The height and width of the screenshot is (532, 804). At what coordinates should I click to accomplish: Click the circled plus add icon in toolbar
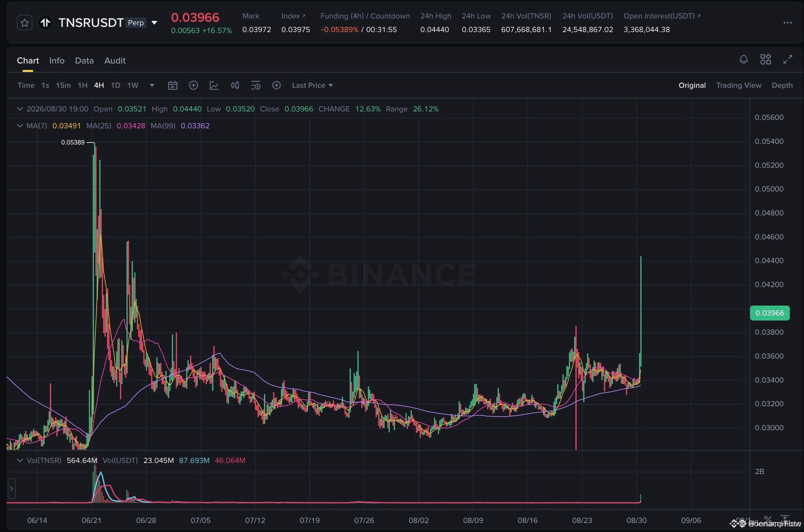(x=193, y=85)
